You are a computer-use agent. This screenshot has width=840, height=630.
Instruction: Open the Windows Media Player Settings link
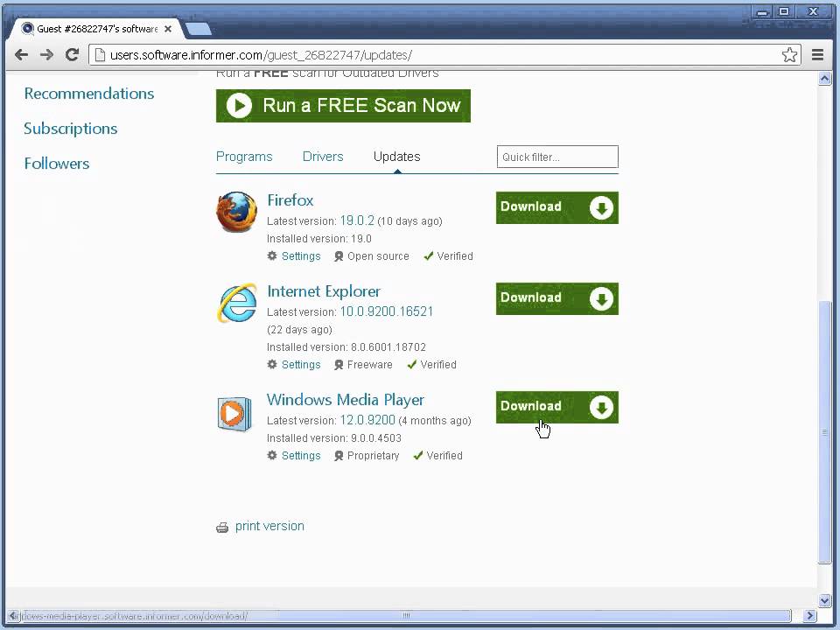301,455
